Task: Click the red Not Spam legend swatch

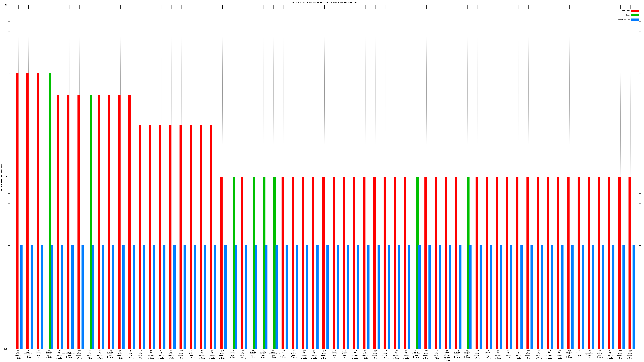Action: (x=635, y=11)
